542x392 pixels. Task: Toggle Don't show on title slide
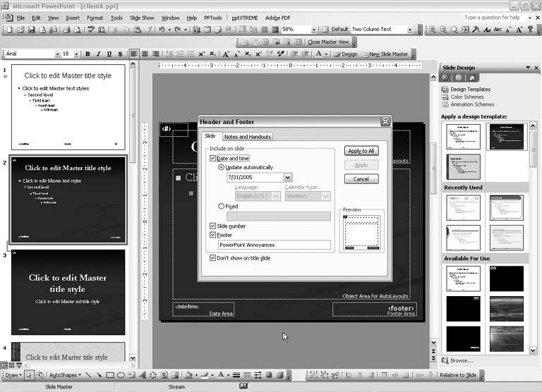point(213,258)
